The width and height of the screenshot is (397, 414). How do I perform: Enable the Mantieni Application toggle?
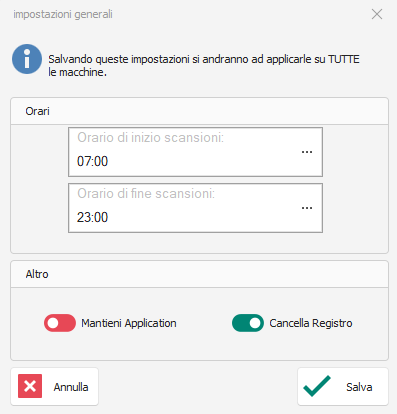[60, 323]
